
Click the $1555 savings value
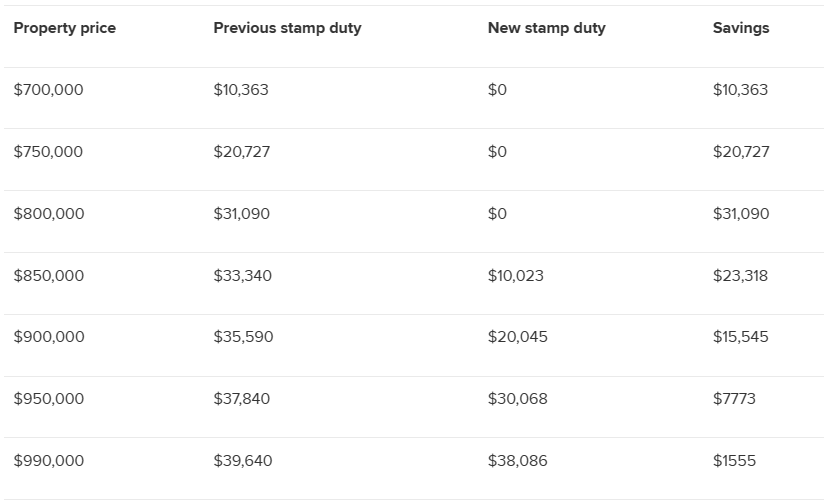coord(734,461)
